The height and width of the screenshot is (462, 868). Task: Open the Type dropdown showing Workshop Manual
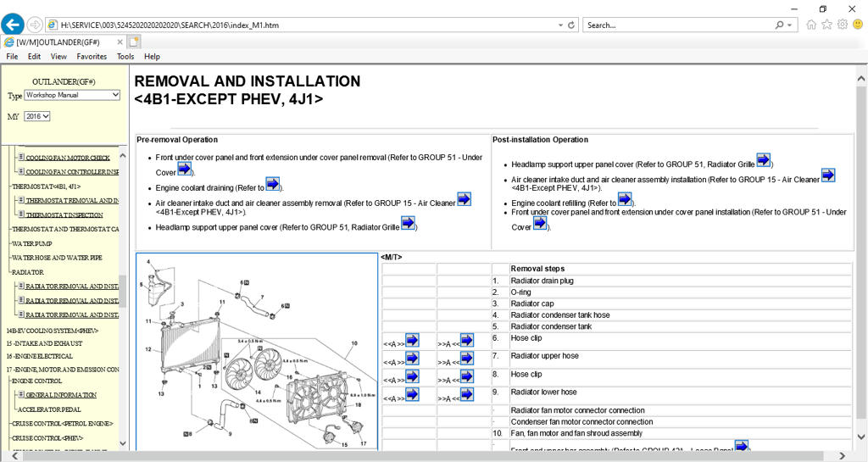(x=72, y=95)
